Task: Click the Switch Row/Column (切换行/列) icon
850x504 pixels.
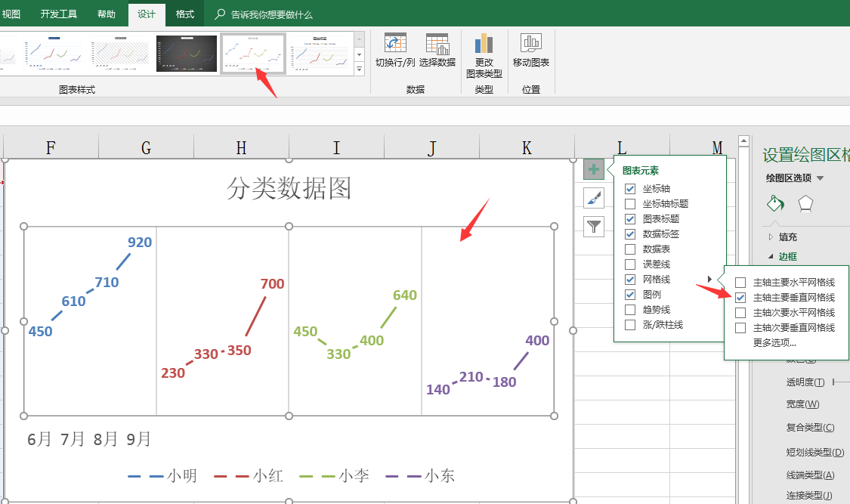Action: point(395,43)
